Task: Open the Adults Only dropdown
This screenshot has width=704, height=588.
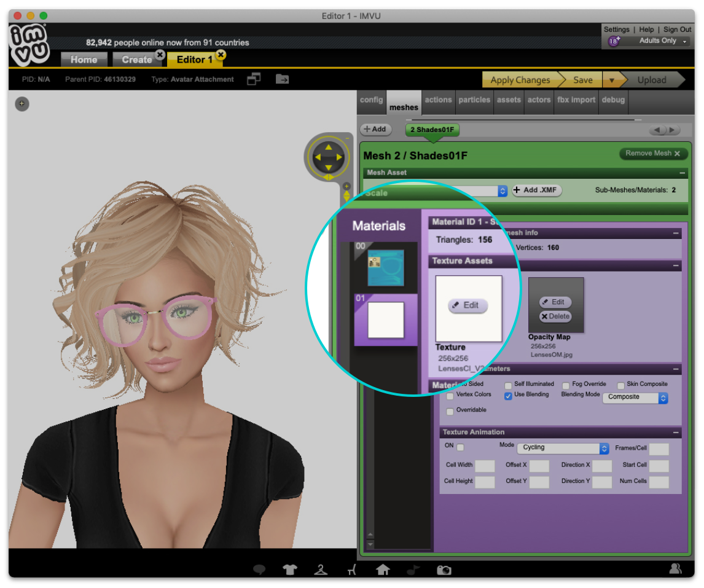Action: 663,41
